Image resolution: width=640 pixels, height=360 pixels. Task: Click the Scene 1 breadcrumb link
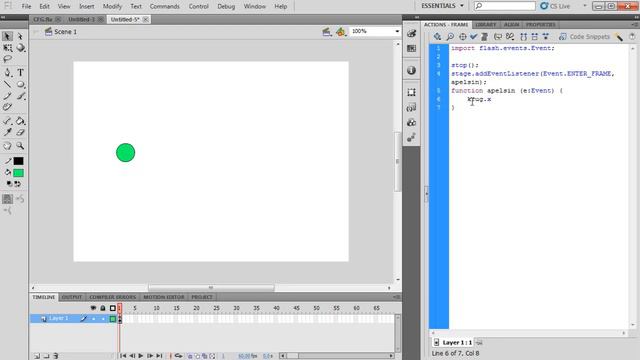[x=65, y=32]
